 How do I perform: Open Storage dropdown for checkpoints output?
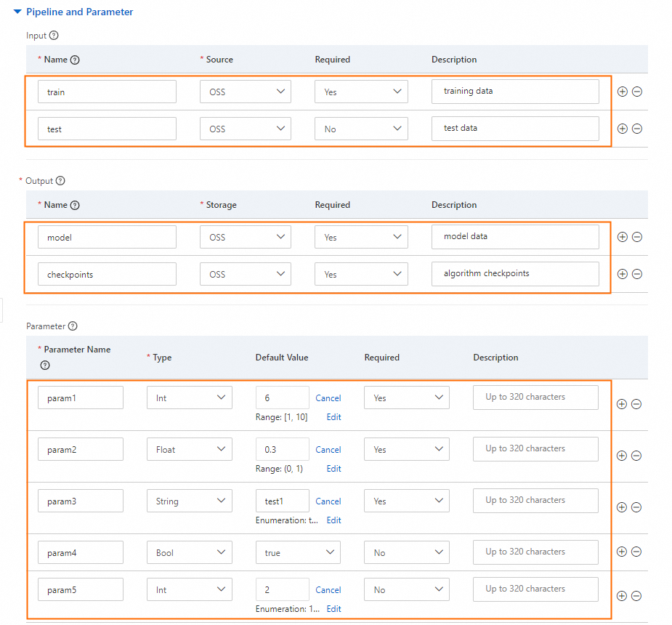245,274
